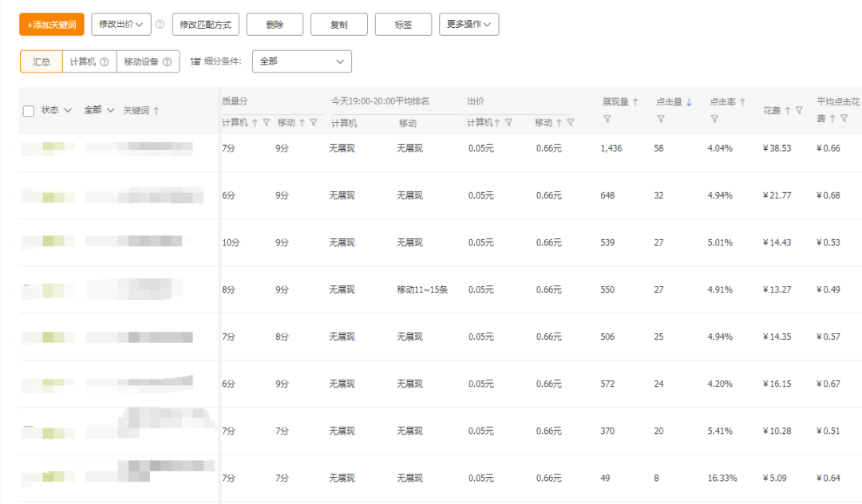This screenshot has height=504, width=862.
Task: Click the help icon next to 移动设备
Action: tap(166, 61)
